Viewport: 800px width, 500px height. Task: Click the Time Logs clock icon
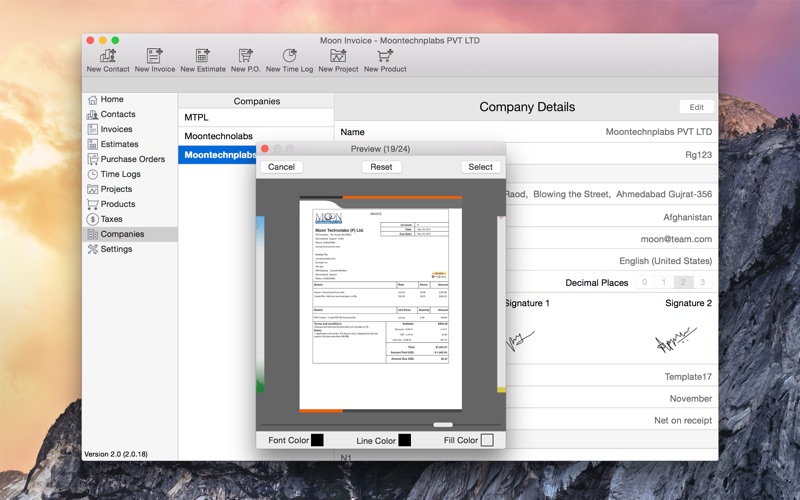click(x=92, y=174)
